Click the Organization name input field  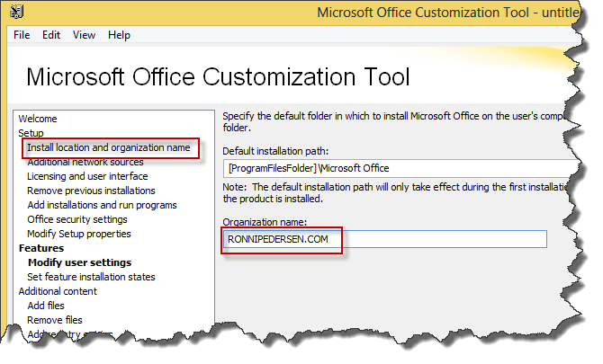pyautogui.click(x=385, y=239)
